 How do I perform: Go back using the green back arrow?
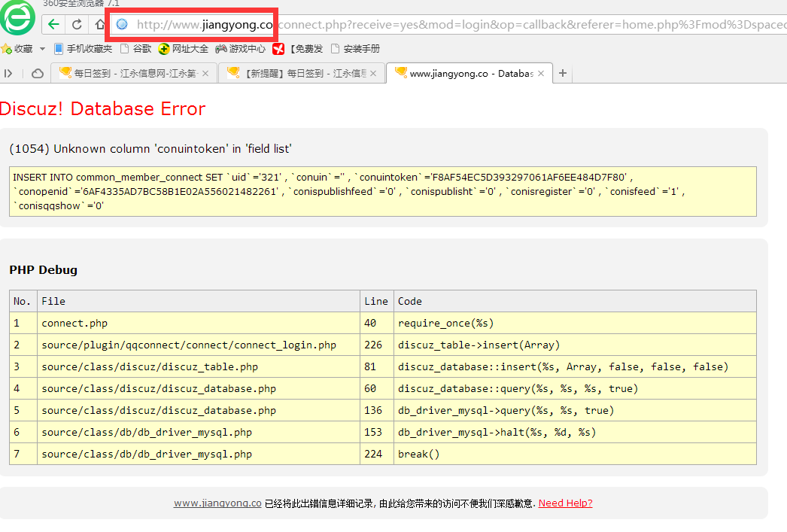click(53, 24)
